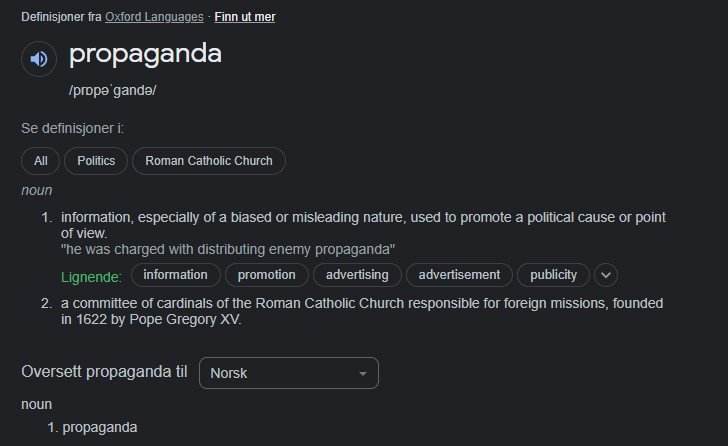Click the second definition about cardinals

coord(362,311)
